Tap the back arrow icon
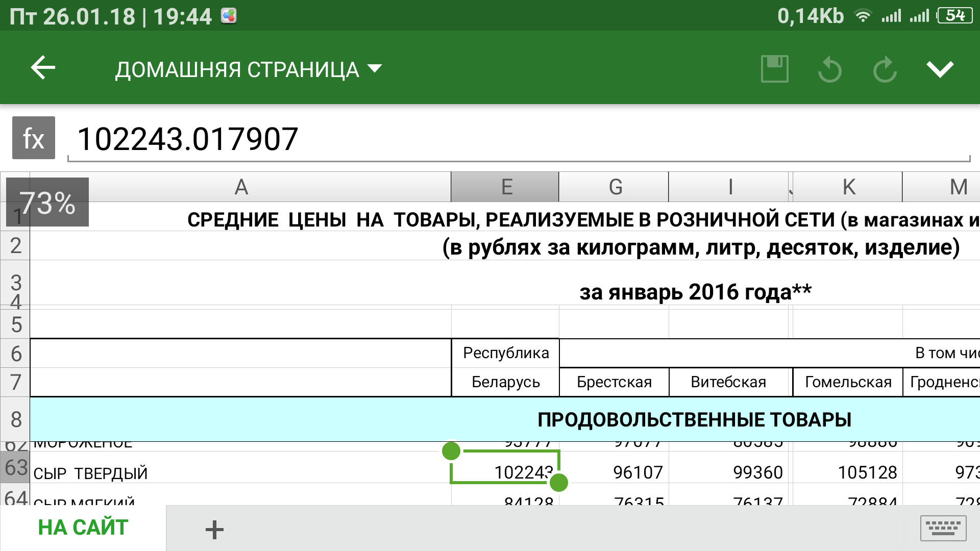This screenshot has width=980, height=551. point(43,68)
